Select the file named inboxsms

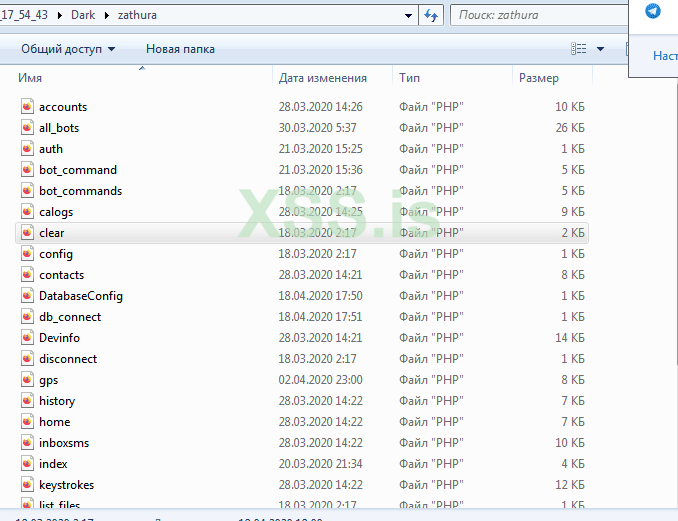tap(64, 443)
